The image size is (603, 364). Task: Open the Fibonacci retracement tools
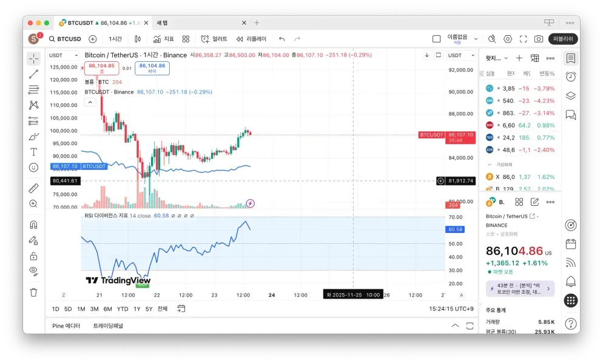(34, 90)
